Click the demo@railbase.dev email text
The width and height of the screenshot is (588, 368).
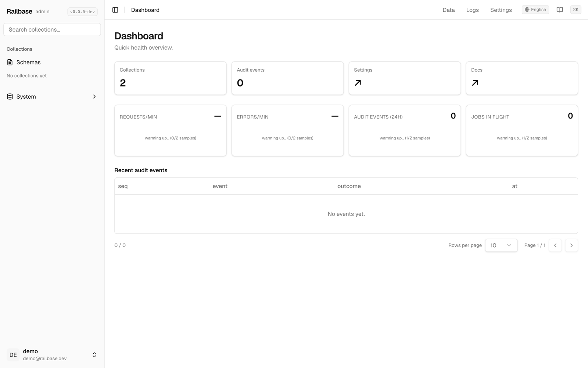[x=45, y=358]
